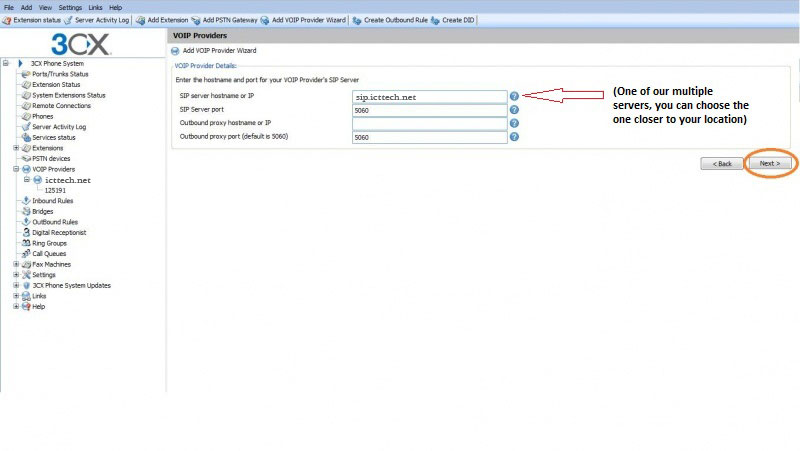
Task: Expand the Extensions tree node
Action: [16, 148]
